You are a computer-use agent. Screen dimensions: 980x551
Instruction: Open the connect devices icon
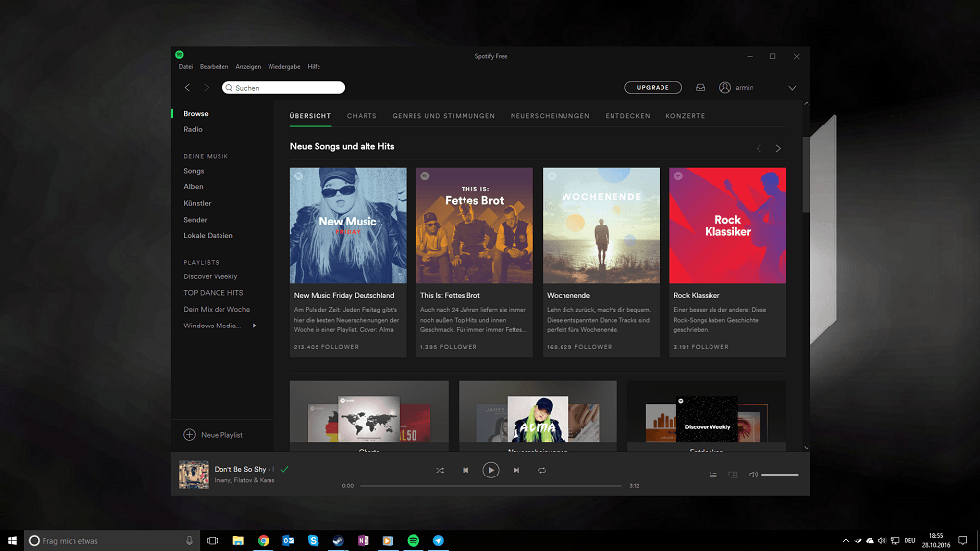[x=733, y=475]
